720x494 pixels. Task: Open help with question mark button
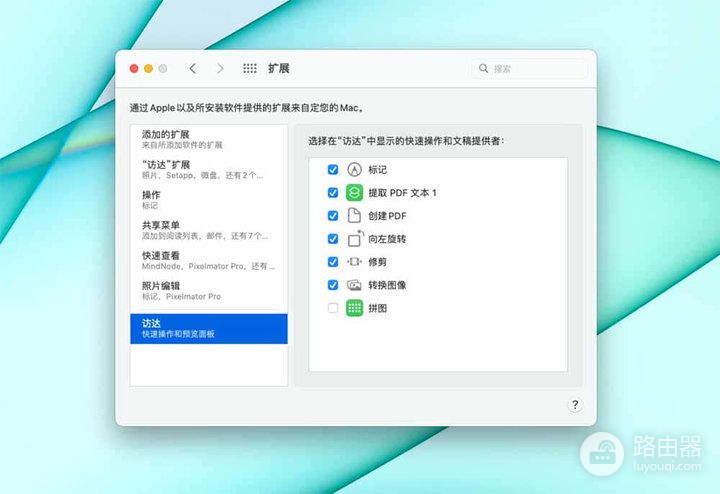pos(575,404)
